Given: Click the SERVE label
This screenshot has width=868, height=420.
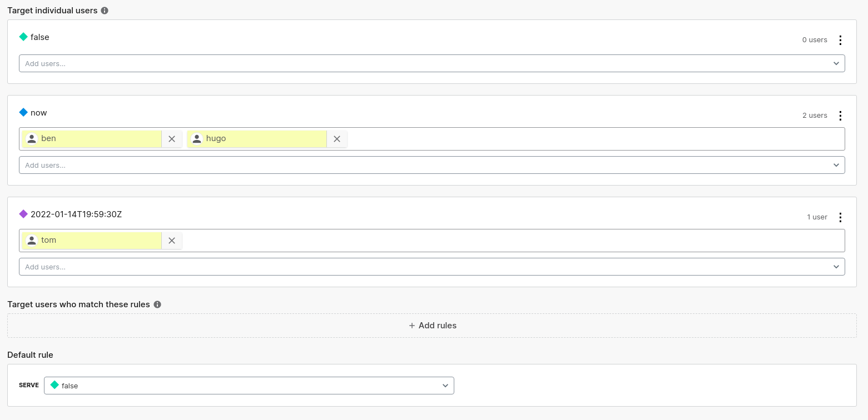Looking at the screenshot, I should [29, 385].
